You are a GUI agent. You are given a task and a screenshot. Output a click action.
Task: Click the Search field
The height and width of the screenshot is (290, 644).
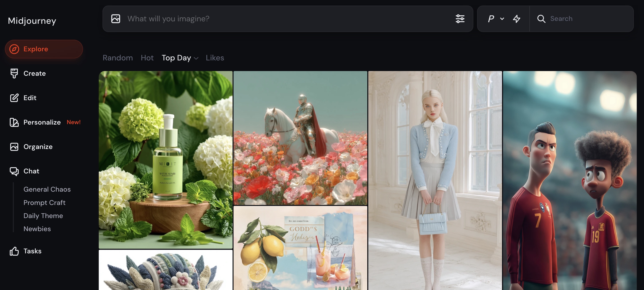click(x=575, y=18)
